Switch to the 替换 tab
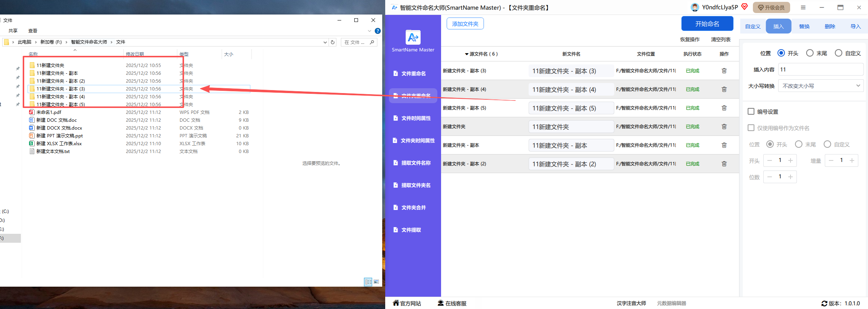868x309 pixels. click(x=804, y=26)
